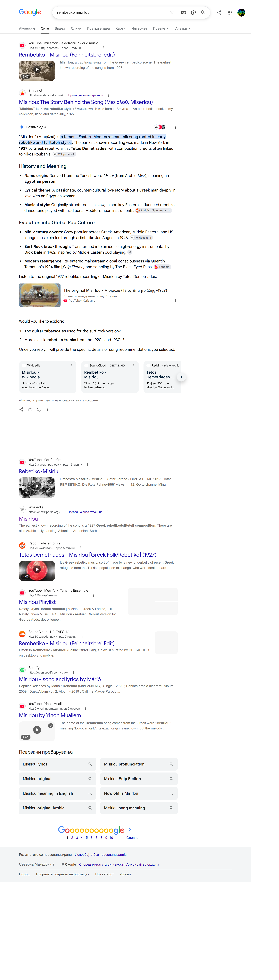Open options for the original Misirlou 1927 video
Viewport: 279px width, 980px height.
[175, 301]
